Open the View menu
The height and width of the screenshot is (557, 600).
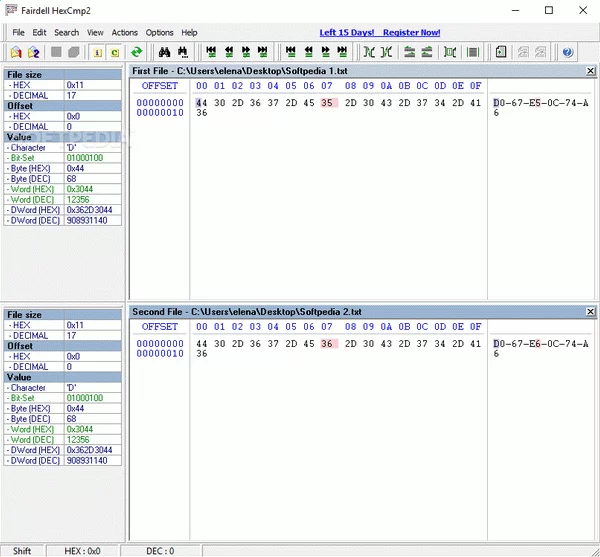pyautogui.click(x=95, y=33)
